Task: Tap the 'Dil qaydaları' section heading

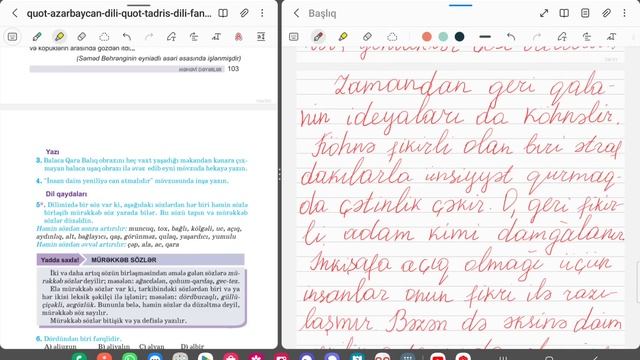Action: [x=66, y=194]
